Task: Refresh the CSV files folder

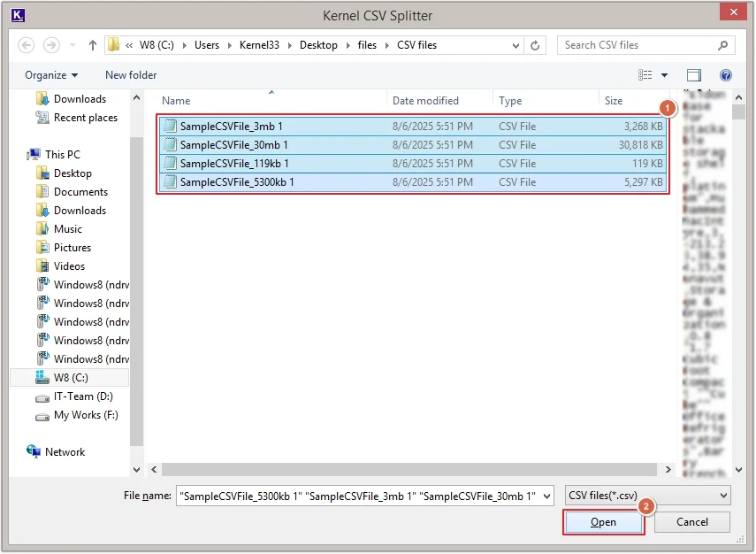Action: click(535, 45)
